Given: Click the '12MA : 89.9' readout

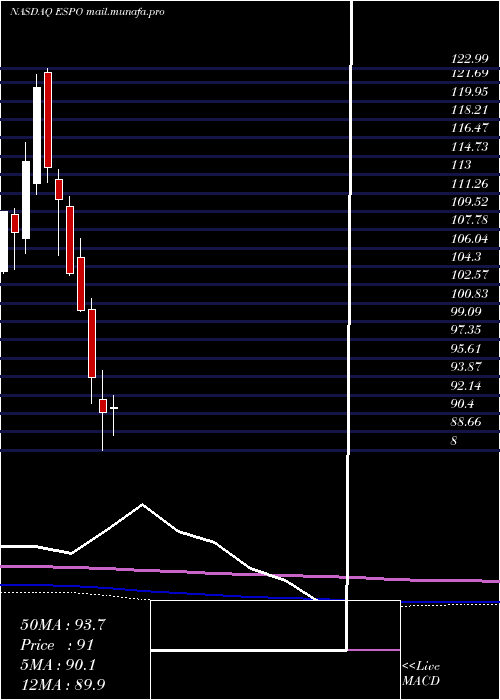Looking at the screenshot, I should [x=63, y=685].
